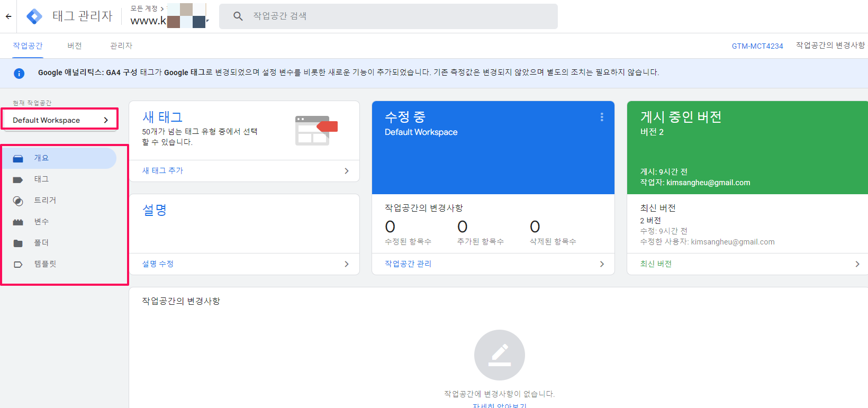Click 작업공간에 변경사항이 없습니다 message
The width and height of the screenshot is (868, 408).
tap(500, 394)
